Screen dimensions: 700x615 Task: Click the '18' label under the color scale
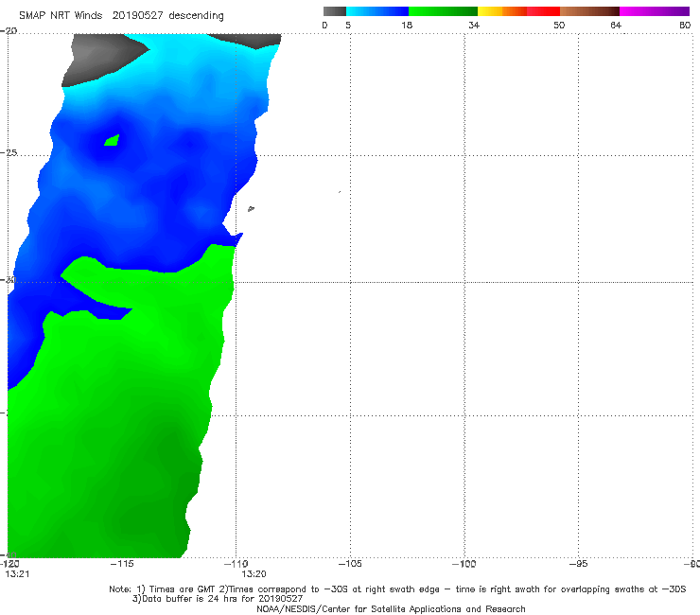[x=407, y=25]
